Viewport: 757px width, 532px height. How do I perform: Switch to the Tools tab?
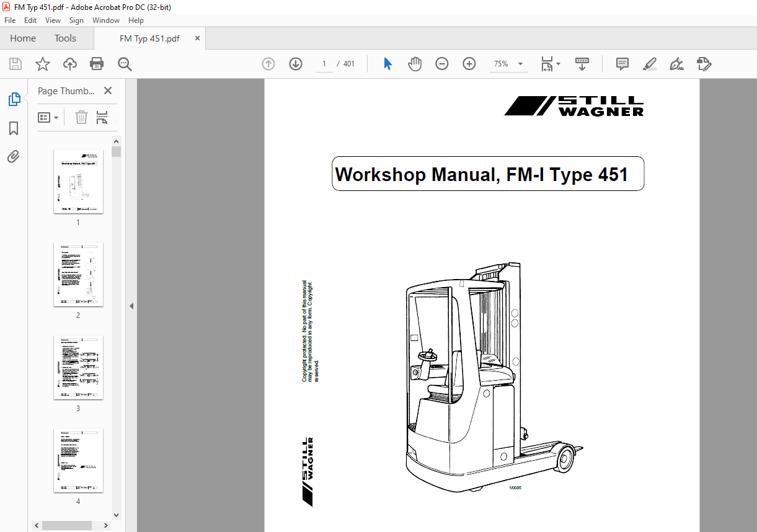click(65, 38)
